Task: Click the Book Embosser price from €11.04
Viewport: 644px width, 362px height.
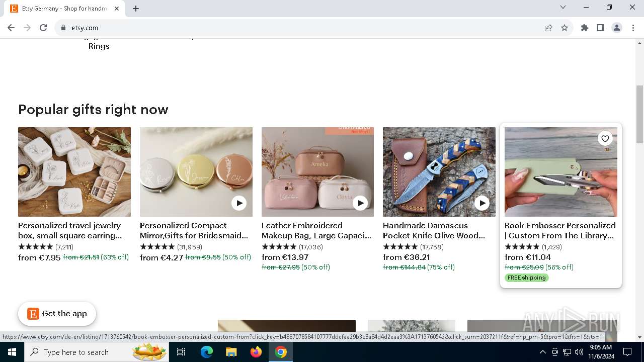Action: (x=528, y=257)
